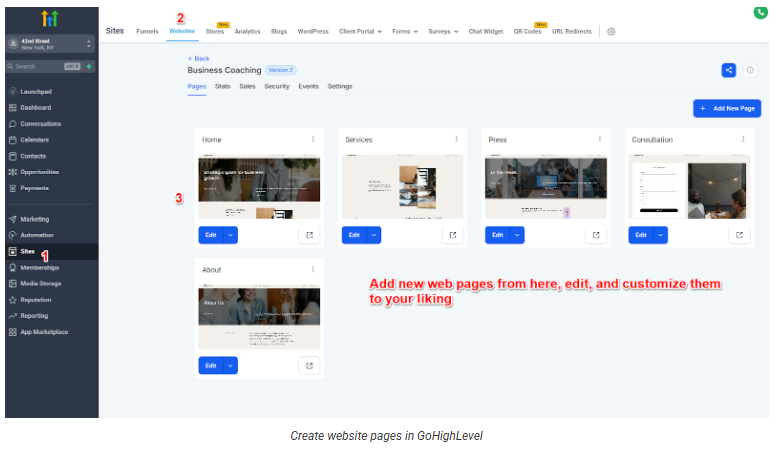The height and width of the screenshot is (453, 778).
Task: Open About page preview in new tab
Action: pos(309,366)
